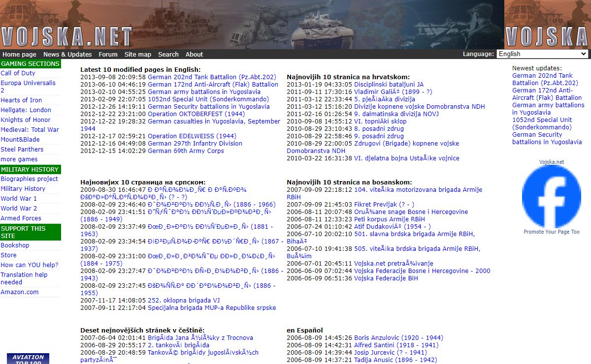This screenshot has height=364, width=591.
Task: Open the Forum menu item
Action: coord(108,55)
